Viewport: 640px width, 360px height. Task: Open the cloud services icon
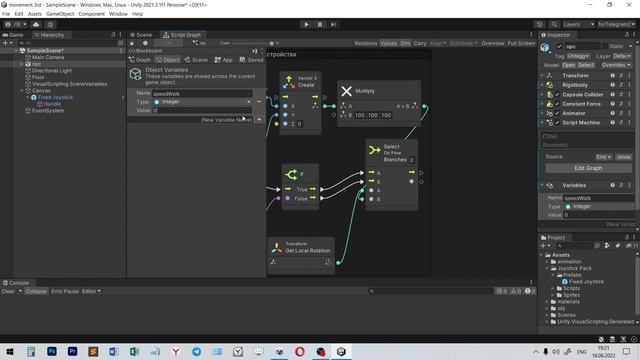pyautogui.click(x=36, y=24)
